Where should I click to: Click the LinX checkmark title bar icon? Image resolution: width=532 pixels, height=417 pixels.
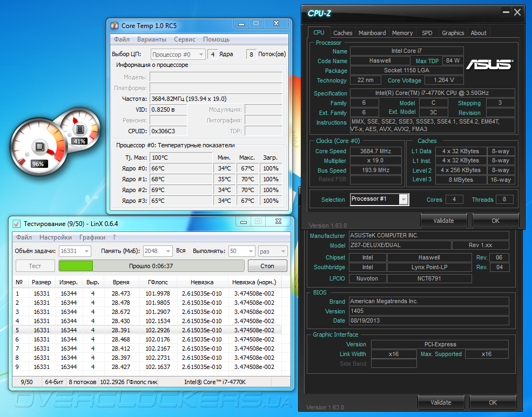pos(16,223)
